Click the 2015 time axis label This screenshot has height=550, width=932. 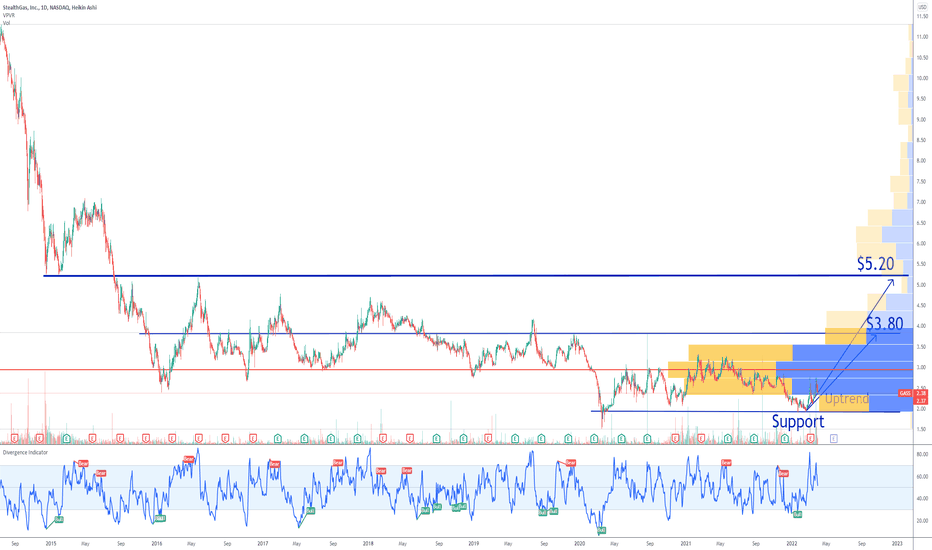click(51, 543)
